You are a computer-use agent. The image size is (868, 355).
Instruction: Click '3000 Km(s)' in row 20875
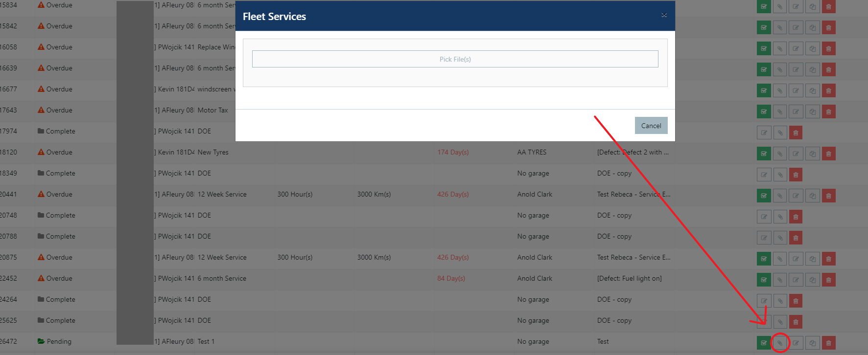click(374, 257)
